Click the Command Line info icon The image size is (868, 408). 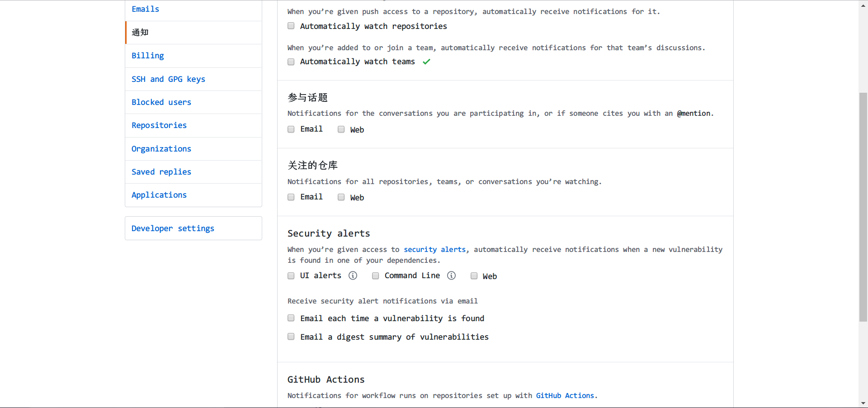(451, 275)
